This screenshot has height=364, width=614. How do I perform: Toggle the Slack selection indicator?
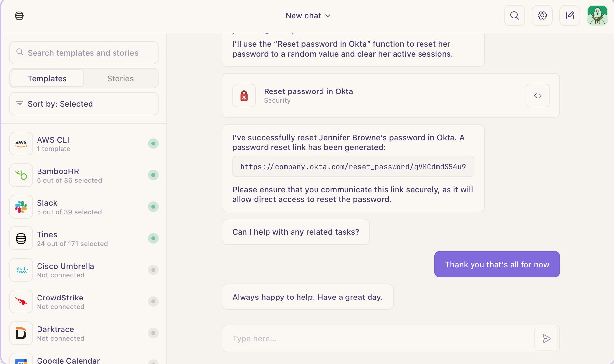click(x=153, y=207)
